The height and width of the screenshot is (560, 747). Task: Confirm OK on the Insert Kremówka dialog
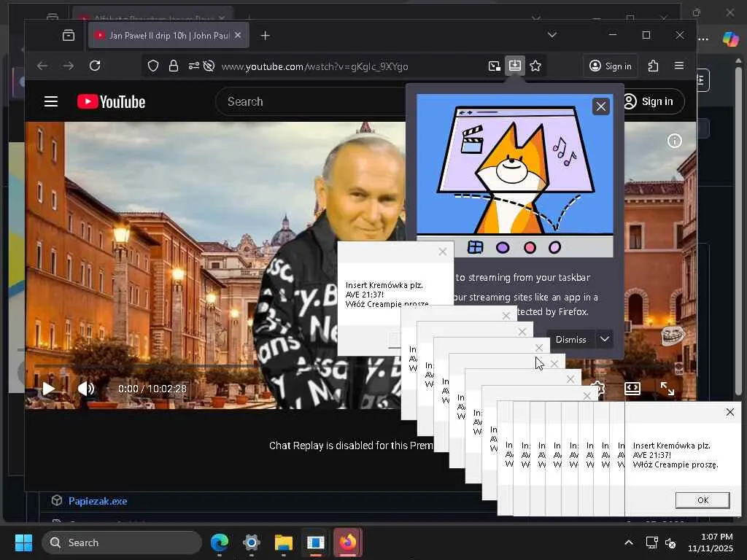tap(703, 500)
